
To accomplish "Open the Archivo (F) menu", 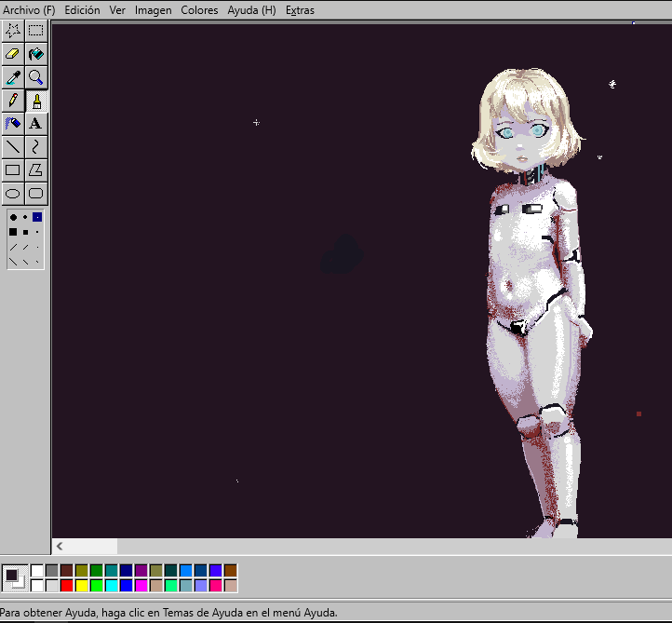I will 29,10.
